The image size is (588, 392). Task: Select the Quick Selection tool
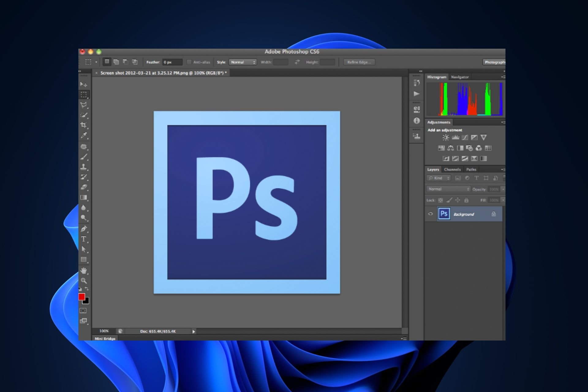click(x=84, y=115)
